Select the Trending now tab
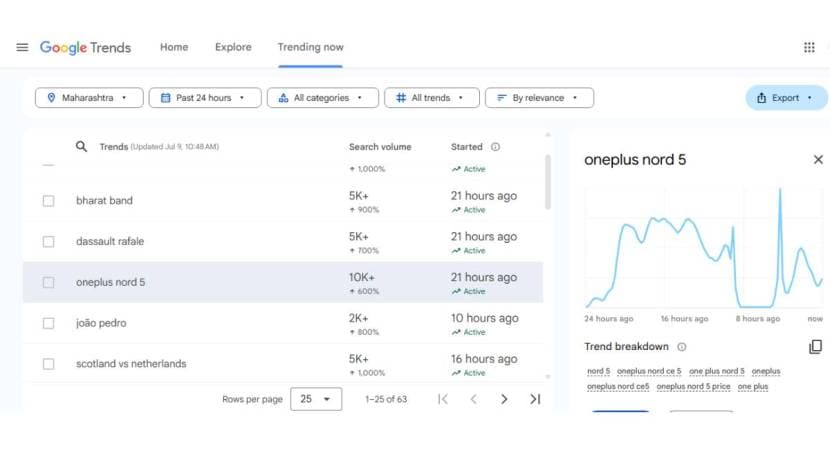 (311, 47)
